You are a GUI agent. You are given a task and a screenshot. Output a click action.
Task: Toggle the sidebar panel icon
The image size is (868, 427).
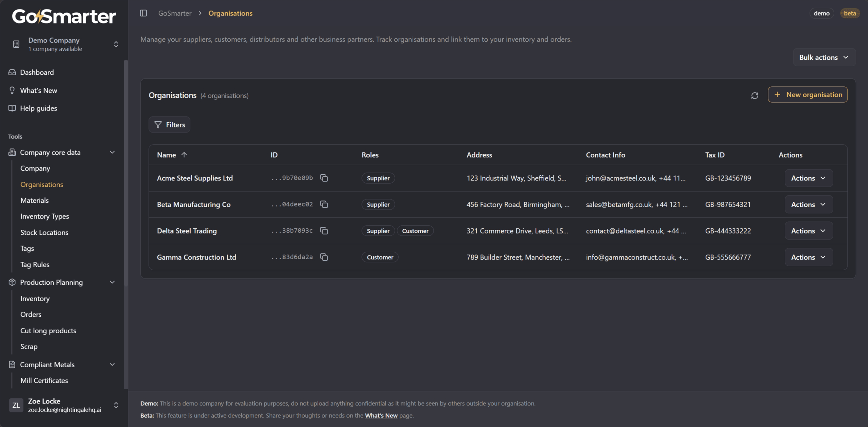[x=143, y=13]
